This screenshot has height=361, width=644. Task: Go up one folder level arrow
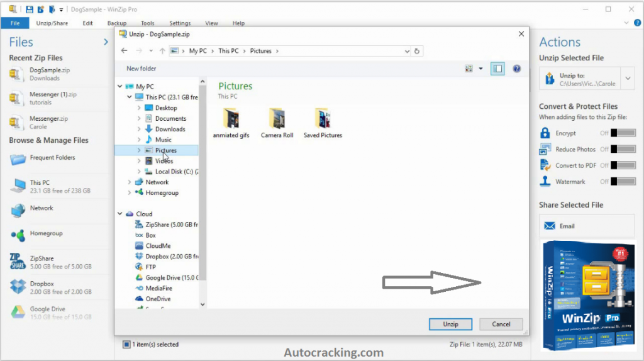pyautogui.click(x=162, y=51)
